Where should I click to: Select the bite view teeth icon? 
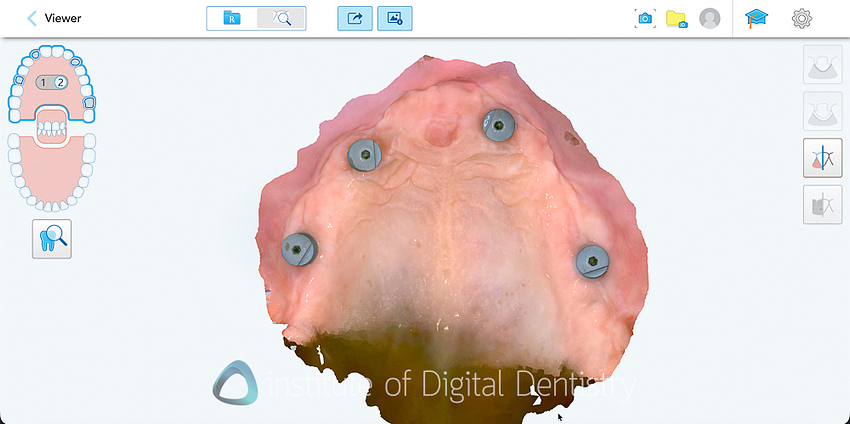tap(51, 128)
